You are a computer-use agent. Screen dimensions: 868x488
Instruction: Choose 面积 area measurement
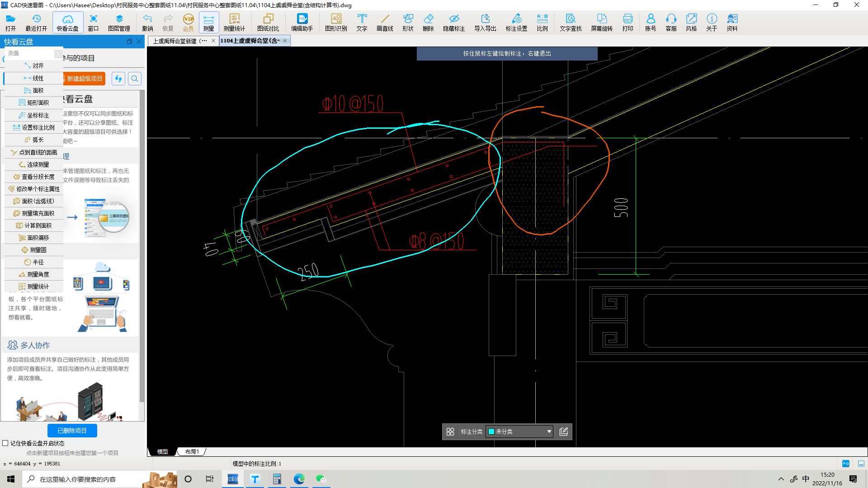pos(34,90)
